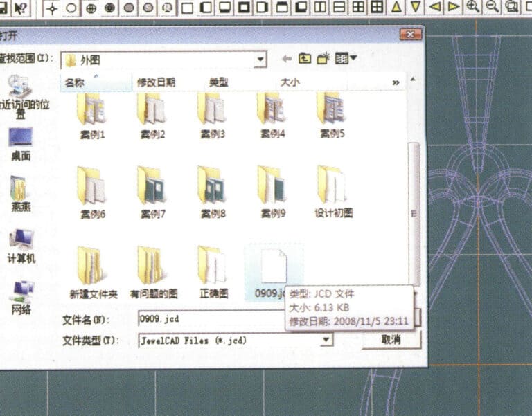
Task: Click the 取消 cancel button
Action: click(x=391, y=339)
